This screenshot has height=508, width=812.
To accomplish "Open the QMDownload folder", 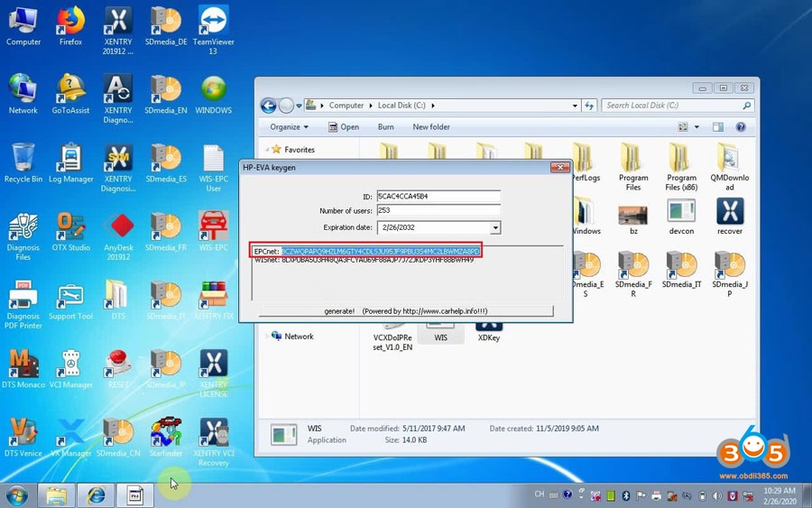I will coord(729,167).
